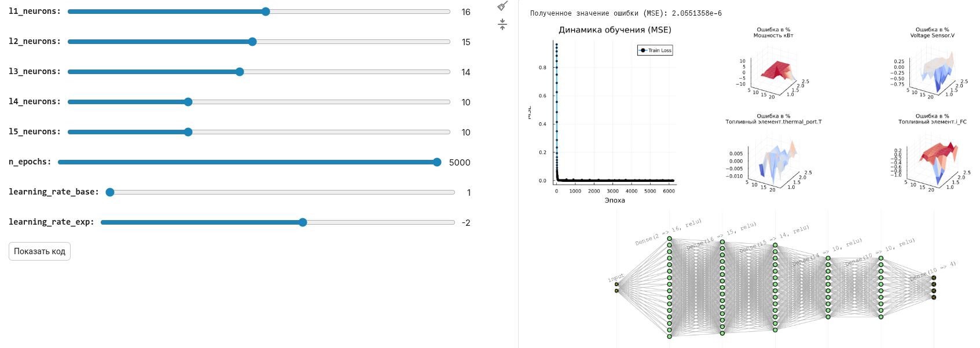Viewport: 980px width, 348px height.
Task: Click the collapse output arrows icon
Action: click(502, 24)
